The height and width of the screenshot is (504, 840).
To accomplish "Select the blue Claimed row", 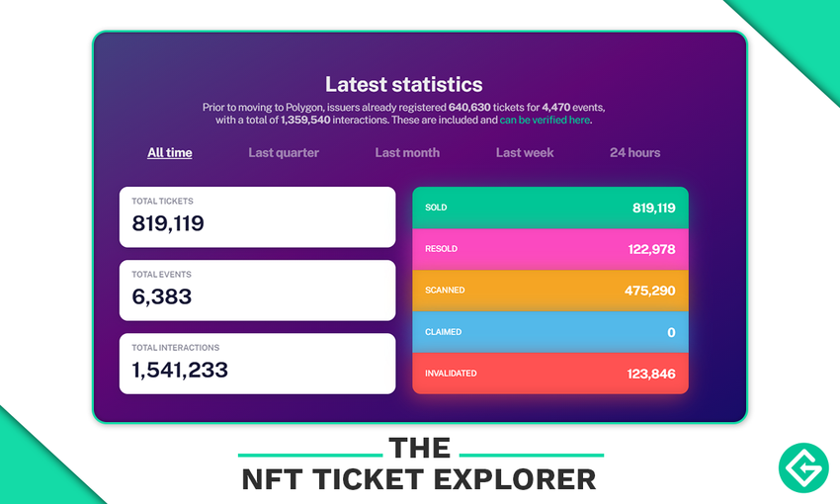I will tap(549, 332).
